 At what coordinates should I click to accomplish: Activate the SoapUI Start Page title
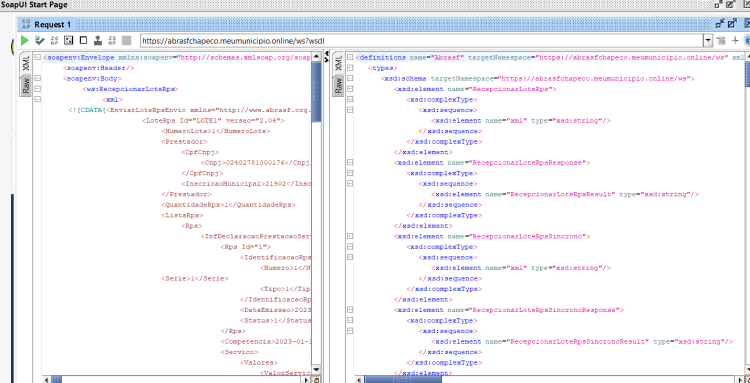[x=33, y=5]
